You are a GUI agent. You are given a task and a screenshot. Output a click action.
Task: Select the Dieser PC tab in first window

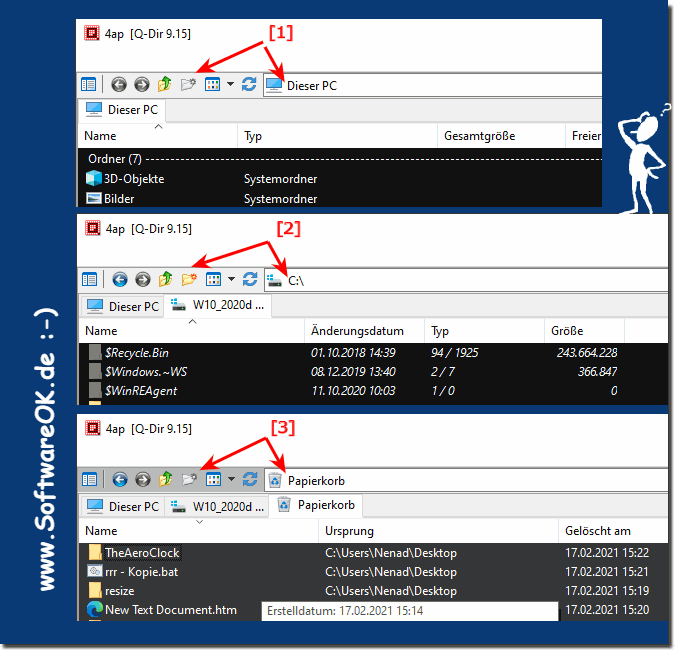pyautogui.click(x=122, y=110)
